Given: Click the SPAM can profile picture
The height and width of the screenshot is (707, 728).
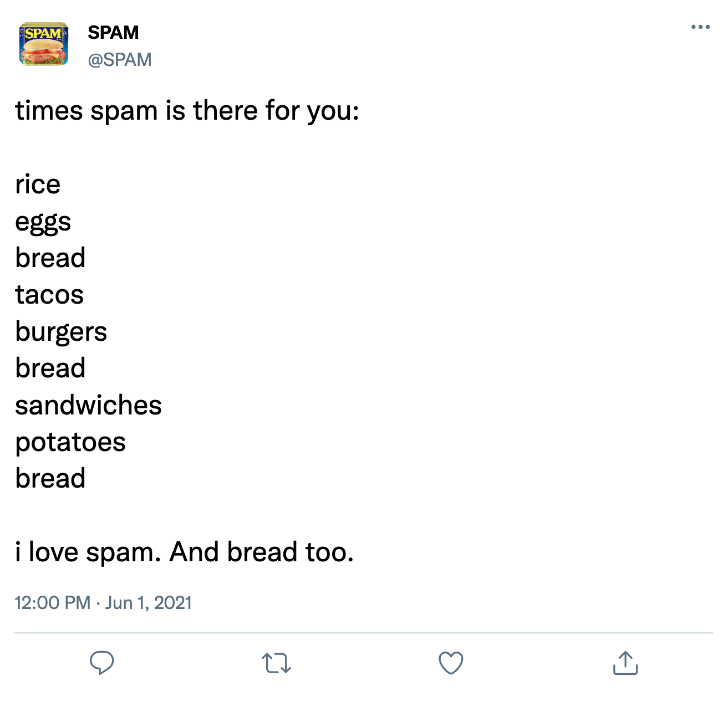Looking at the screenshot, I should click(x=44, y=44).
